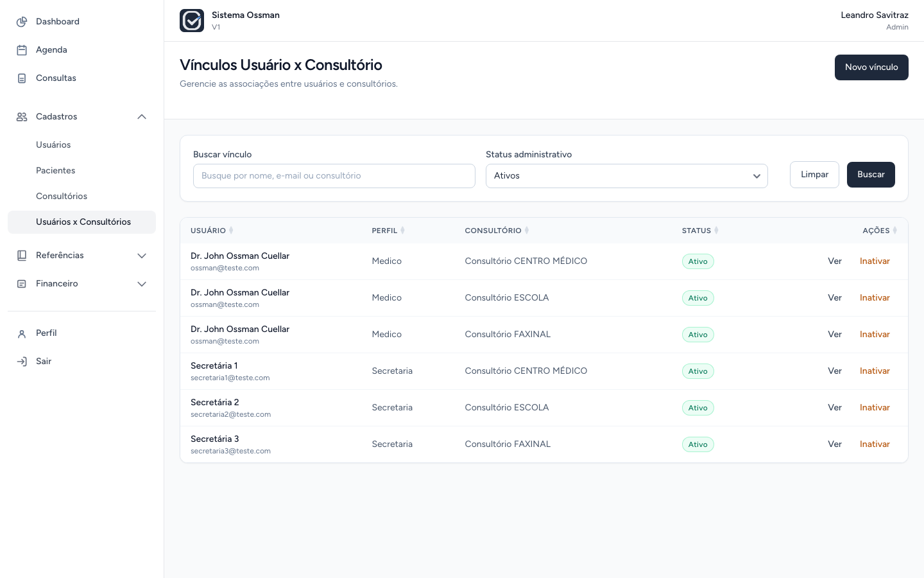Click the Referências book icon
Screen dimensions: 924x578
(22, 256)
